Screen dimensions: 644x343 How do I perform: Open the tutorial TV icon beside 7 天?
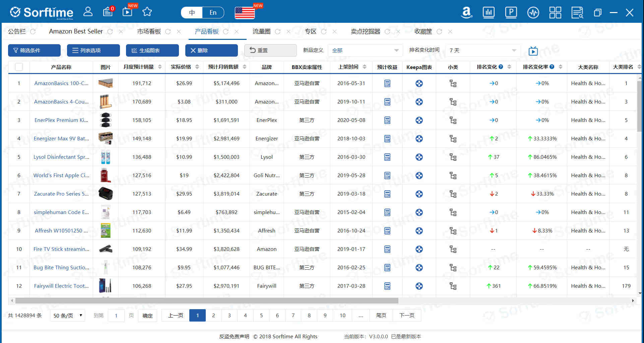[x=533, y=51]
